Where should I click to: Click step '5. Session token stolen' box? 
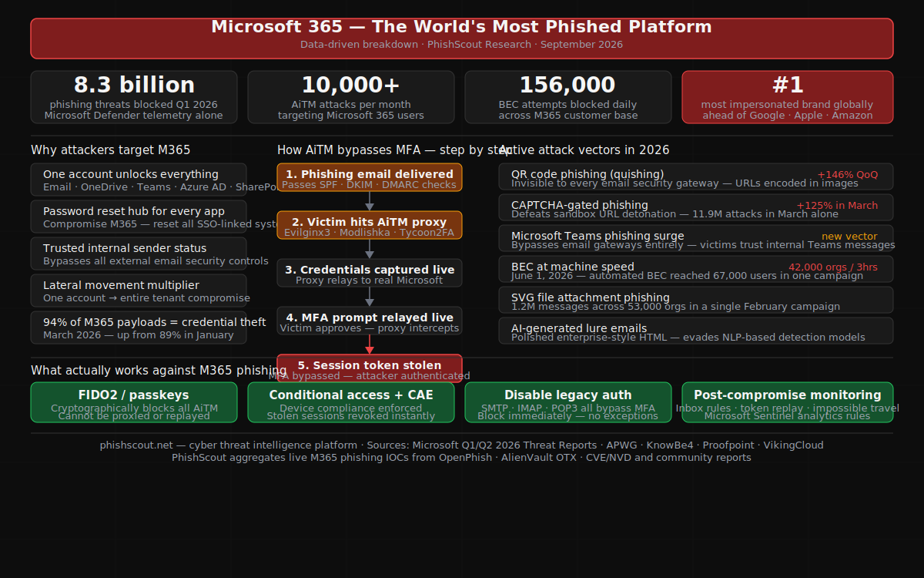(x=370, y=368)
